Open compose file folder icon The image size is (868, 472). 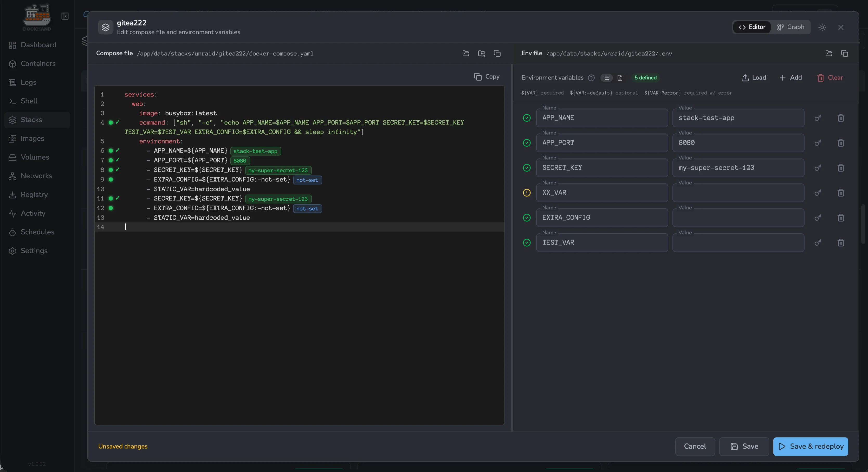466,53
